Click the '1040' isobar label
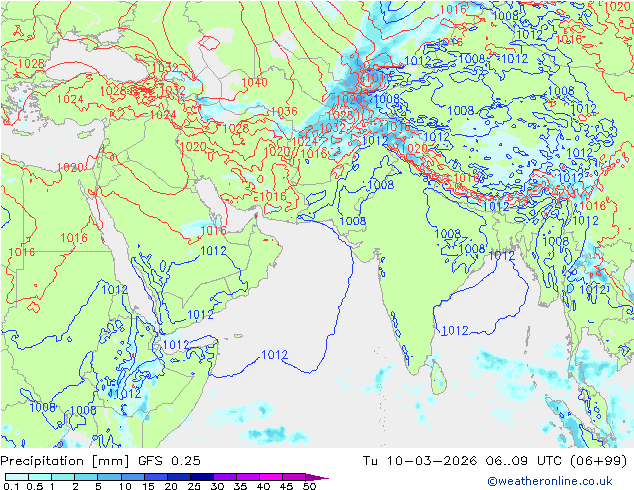 click(x=254, y=82)
